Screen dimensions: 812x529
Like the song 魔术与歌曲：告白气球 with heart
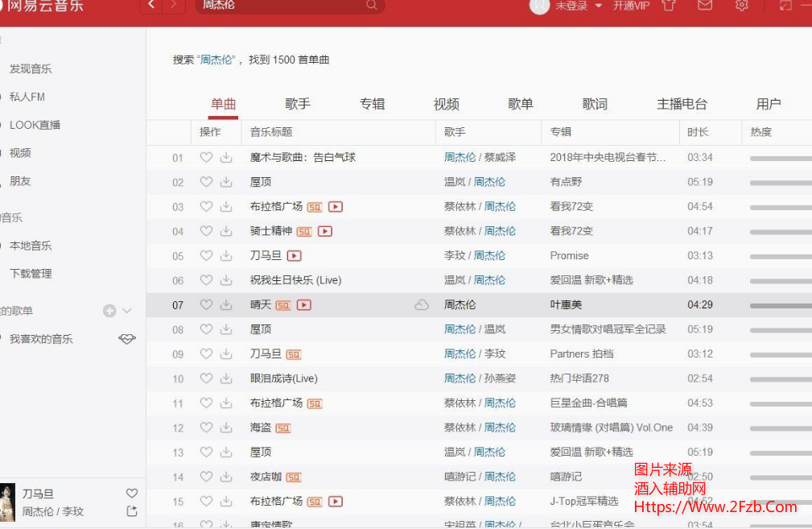206,158
